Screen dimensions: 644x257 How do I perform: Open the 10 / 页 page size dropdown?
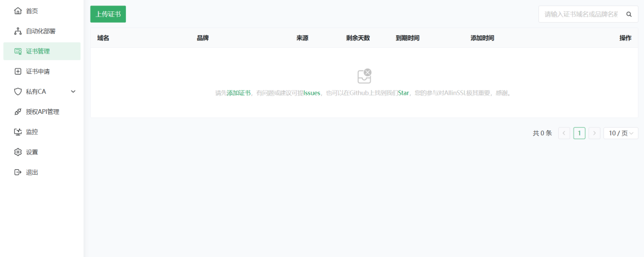pos(621,133)
